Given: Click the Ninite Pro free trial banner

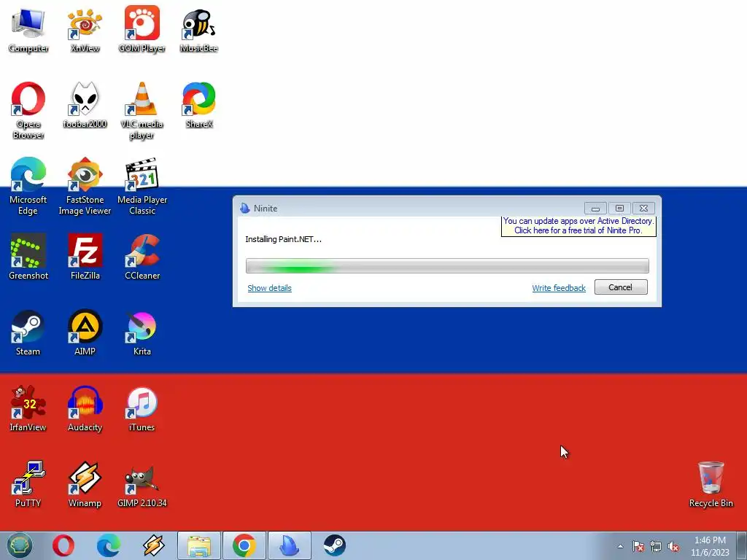Looking at the screenshot, I should tap(578, 226).
